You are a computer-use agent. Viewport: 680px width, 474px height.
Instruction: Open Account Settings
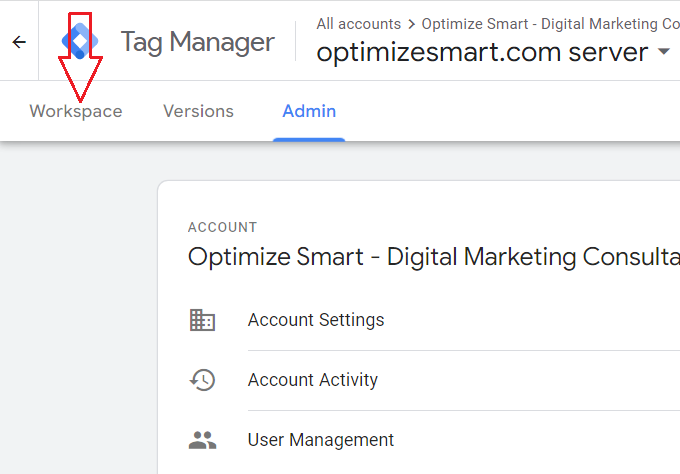point(316,320)
